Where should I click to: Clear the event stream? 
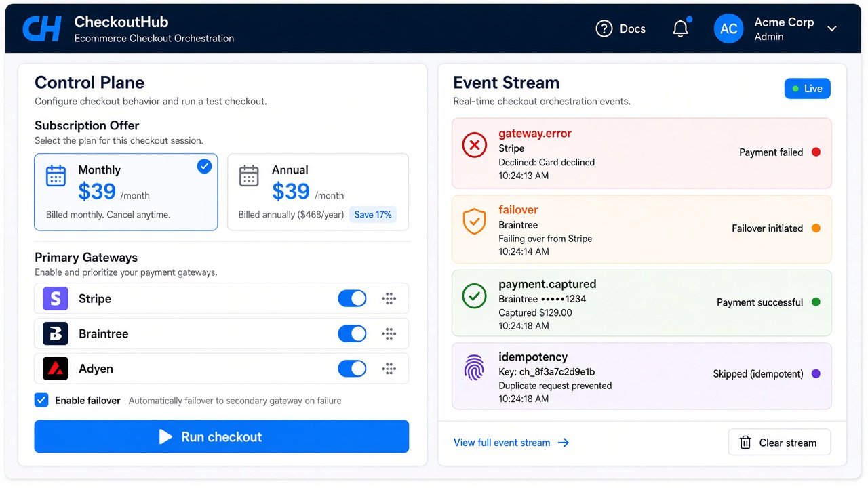pyautogui.click(x=779, y=443)
